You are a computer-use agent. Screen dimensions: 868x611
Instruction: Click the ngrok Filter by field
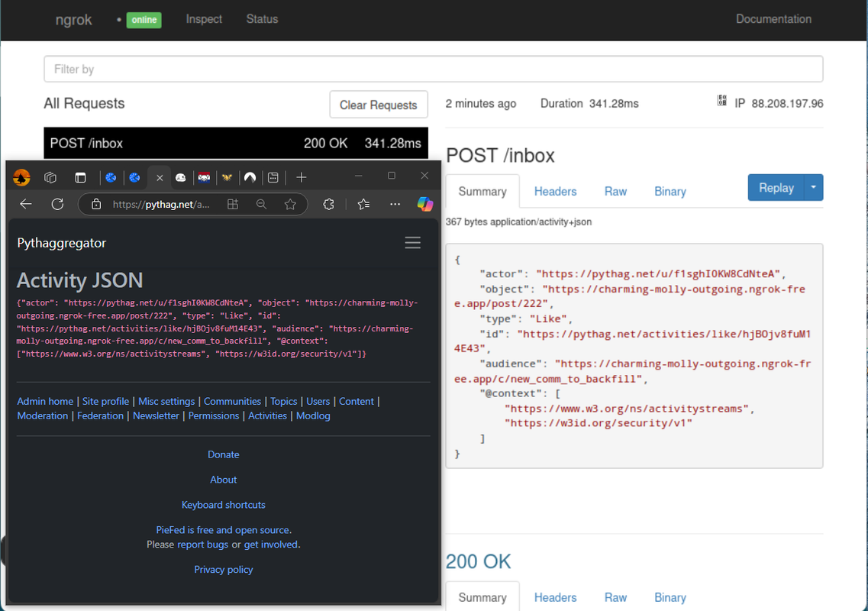point(434,69)
